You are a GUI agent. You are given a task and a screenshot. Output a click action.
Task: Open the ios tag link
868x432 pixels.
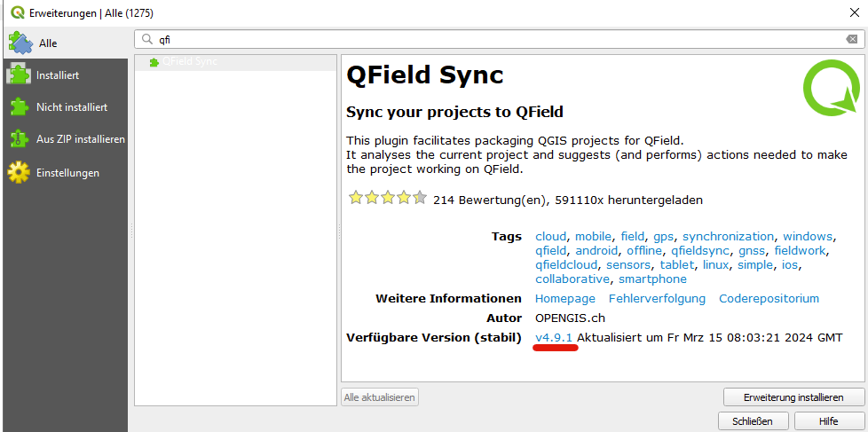point(789,265)
